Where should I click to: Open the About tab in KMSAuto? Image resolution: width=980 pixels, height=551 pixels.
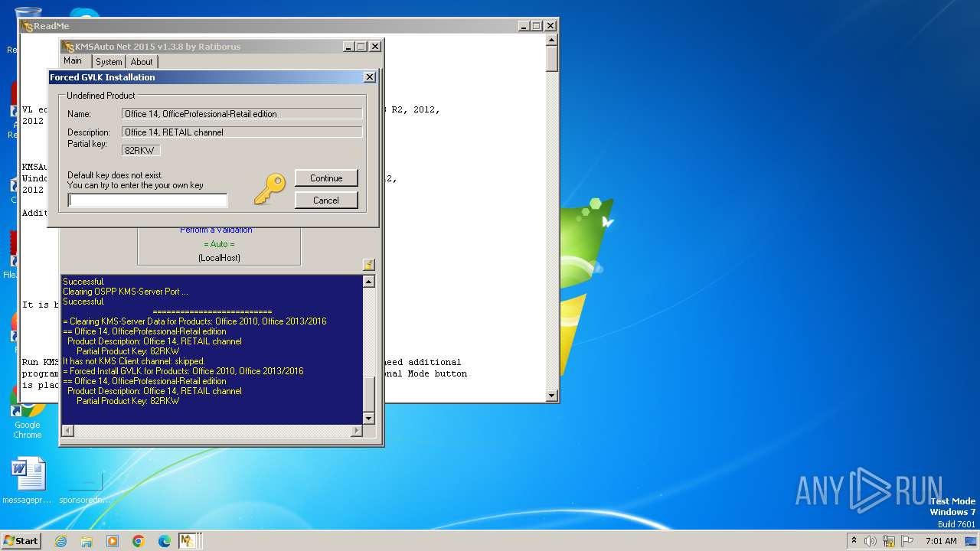click(x=142, y=62)
